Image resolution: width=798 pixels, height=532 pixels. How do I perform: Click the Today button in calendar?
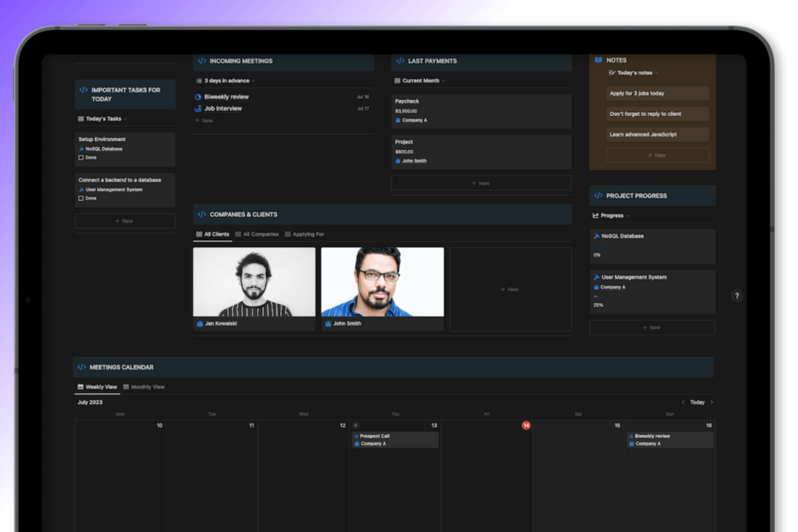697,403
